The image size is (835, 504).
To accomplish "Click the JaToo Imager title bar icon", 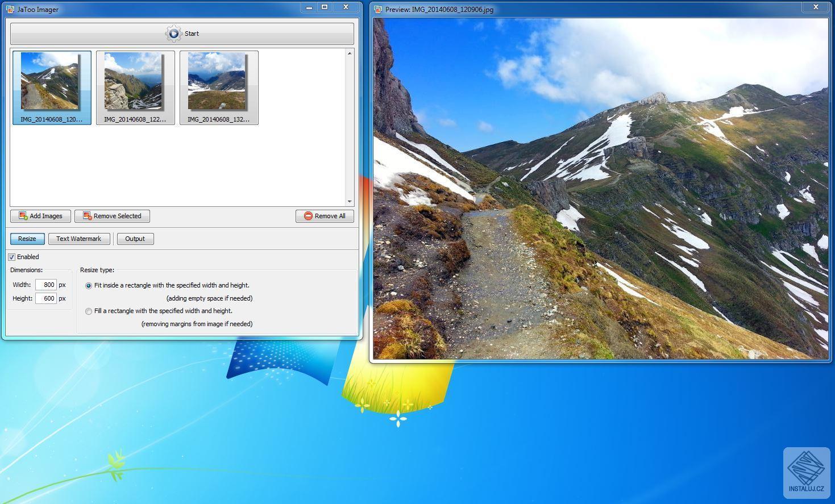I will point(10,9).
